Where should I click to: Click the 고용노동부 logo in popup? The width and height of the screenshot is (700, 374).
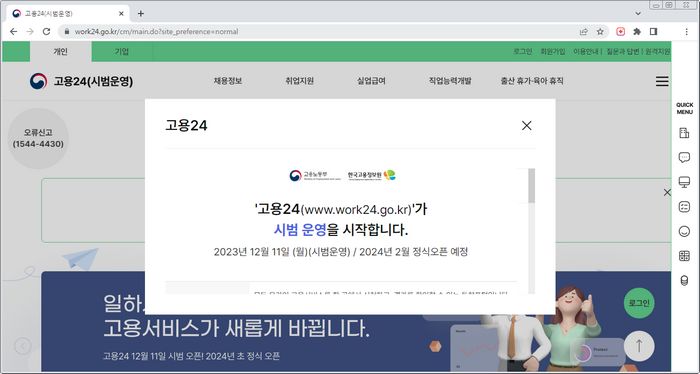315,175
